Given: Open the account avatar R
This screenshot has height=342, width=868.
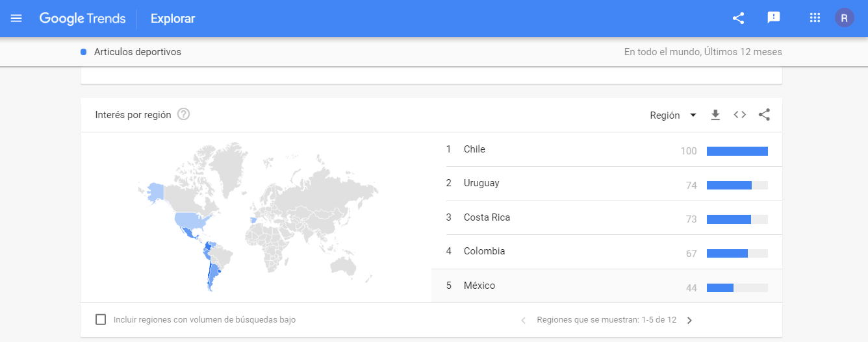Looking at the screenshot, I should click(x=844, y=18).
